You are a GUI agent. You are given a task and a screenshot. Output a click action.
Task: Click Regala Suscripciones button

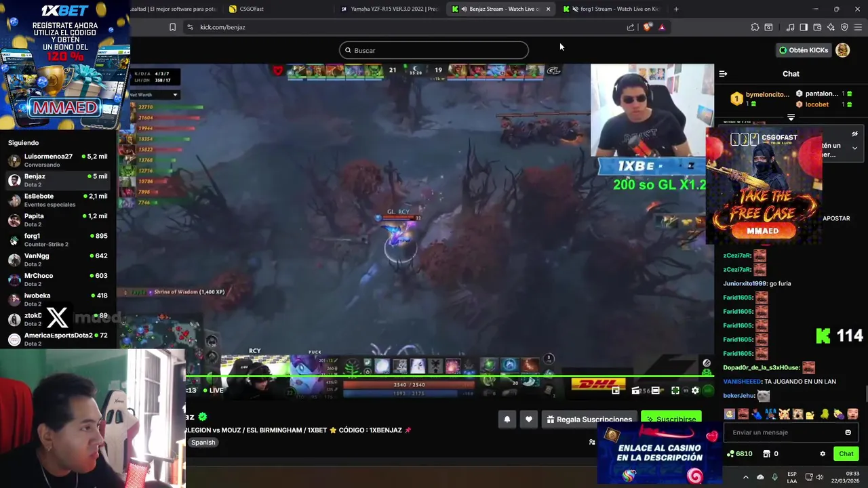point(589,420)
